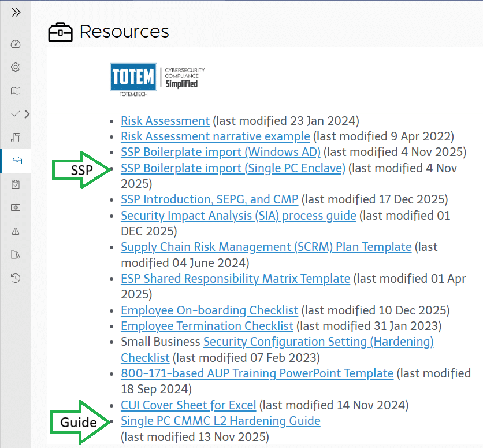Open the scroll document icon
Viewport: 483px width, 448px height.
point(16,138)
